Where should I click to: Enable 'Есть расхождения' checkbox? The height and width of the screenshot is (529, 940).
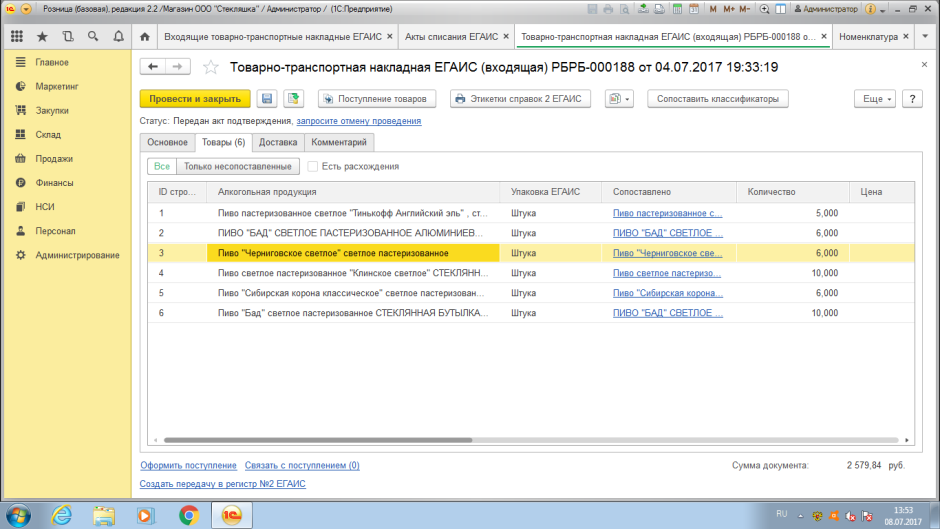point(312,167)
